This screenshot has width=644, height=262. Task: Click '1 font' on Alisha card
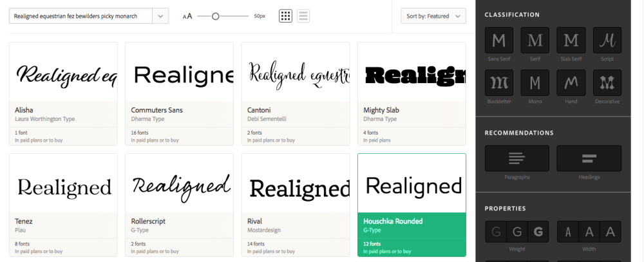point(21,133)
